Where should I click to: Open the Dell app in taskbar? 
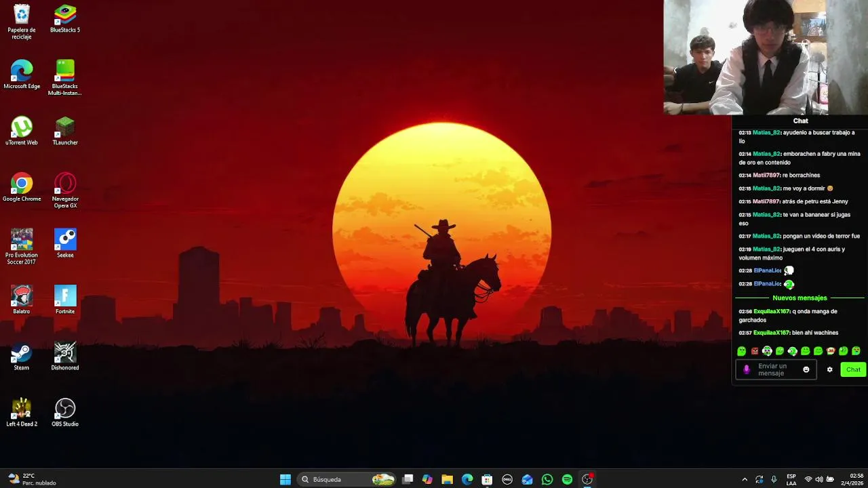point(507,479)
